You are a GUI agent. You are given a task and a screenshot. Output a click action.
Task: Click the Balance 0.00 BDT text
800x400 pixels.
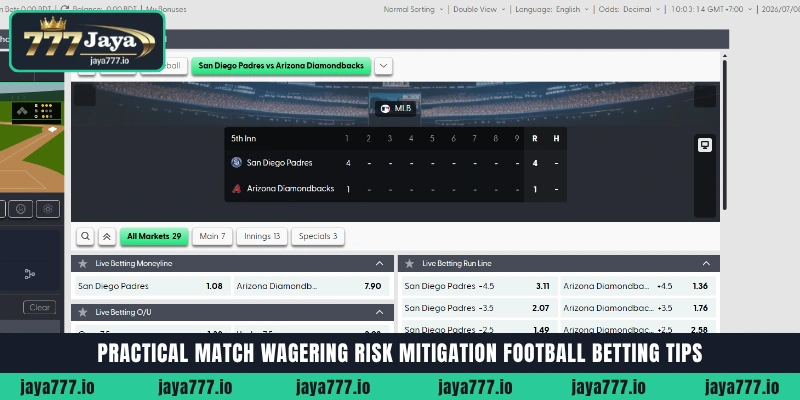tap(107, 9)
